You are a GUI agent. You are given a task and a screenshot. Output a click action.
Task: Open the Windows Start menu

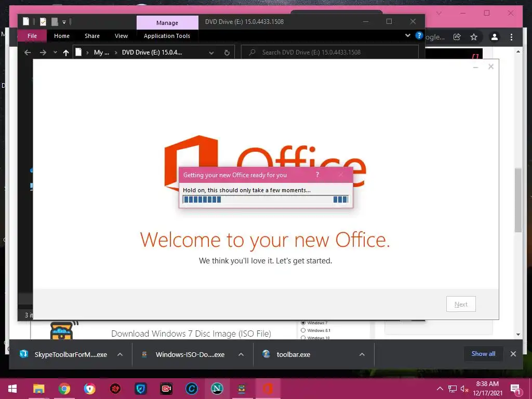tap(12, 389)
